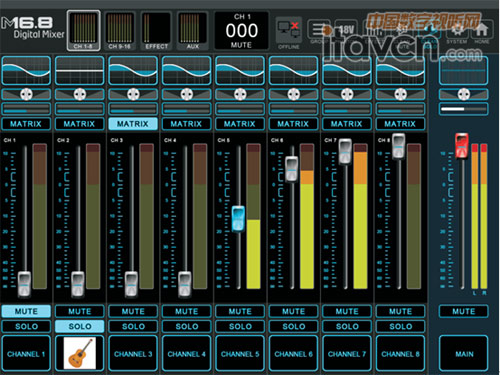Disable SOLO on channel 2
Screen dimensions: 500x375
[x=80, y=326]
